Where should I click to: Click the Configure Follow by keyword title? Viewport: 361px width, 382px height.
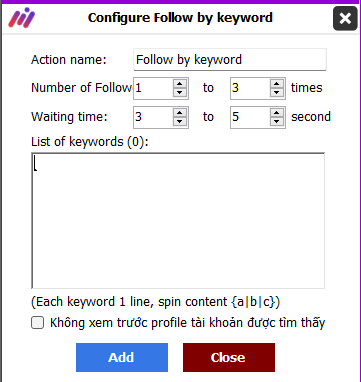pyautogui.click(x=180, y=18)
